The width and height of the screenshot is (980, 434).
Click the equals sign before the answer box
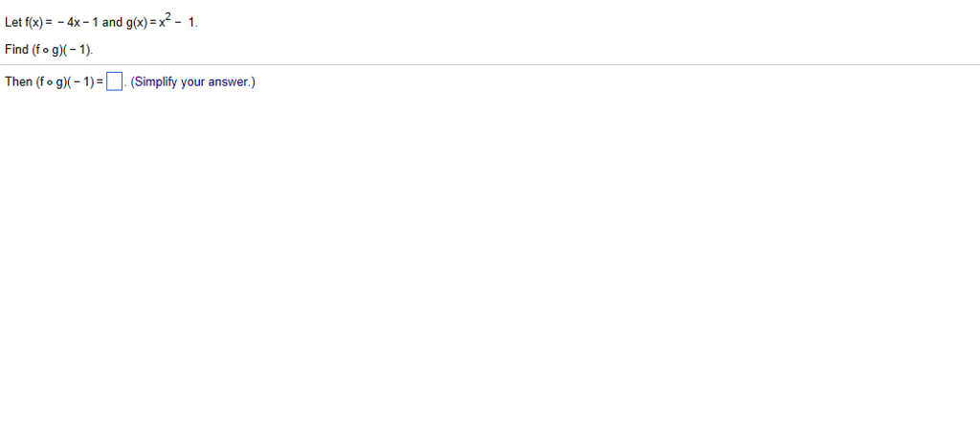(x=100, y=82)
